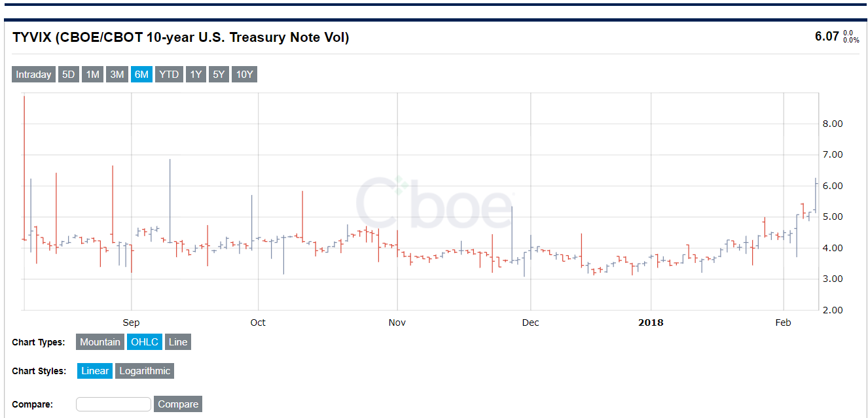The image size is (868, 418).
Task: Choose the 3M time range
Action: (117, 75)
